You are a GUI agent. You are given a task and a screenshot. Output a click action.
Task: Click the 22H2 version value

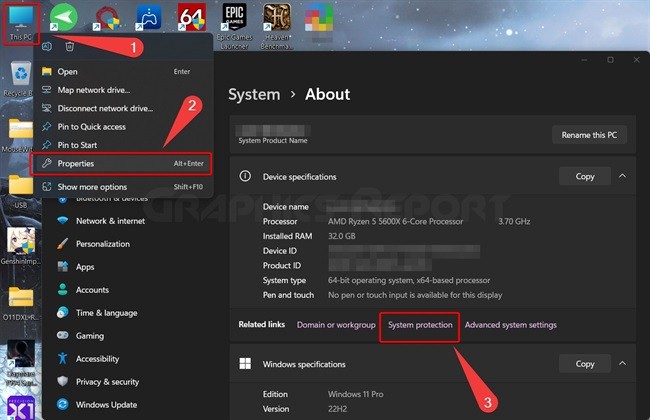[x=337, y=409]
